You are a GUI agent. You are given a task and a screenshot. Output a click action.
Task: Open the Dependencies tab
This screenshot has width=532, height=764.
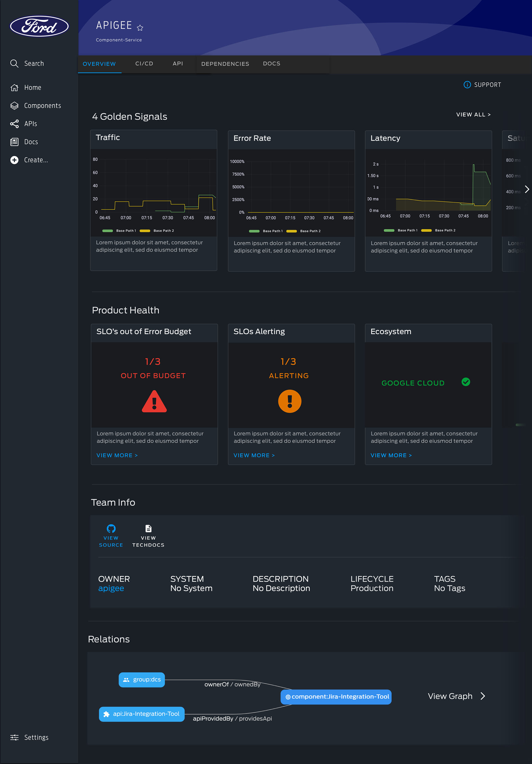coord(225,64)
